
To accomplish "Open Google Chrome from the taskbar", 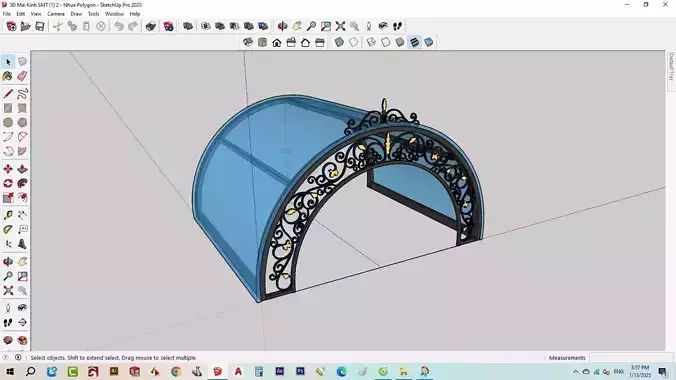I will pyautogui.click(x=176, y=371).
